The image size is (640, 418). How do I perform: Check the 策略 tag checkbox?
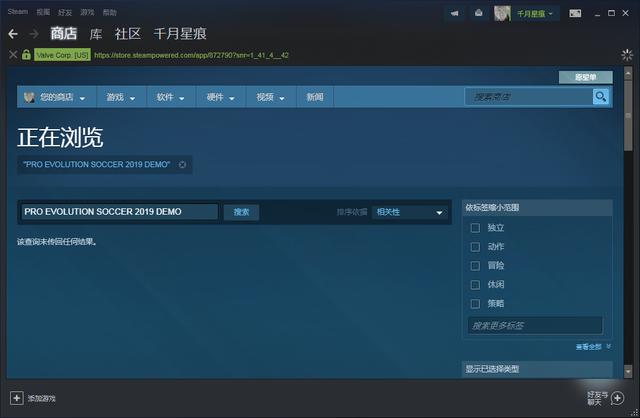(476, 303)
